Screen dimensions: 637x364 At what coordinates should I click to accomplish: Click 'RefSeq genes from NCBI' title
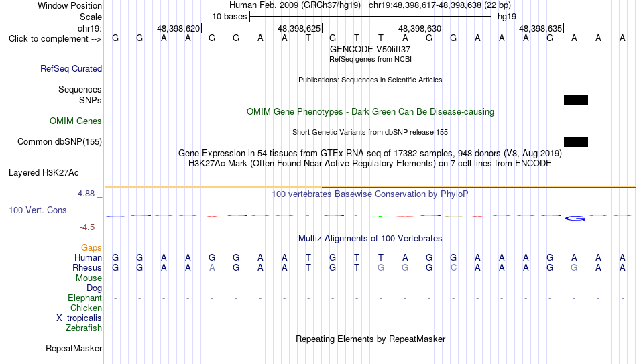click(370, 59)
